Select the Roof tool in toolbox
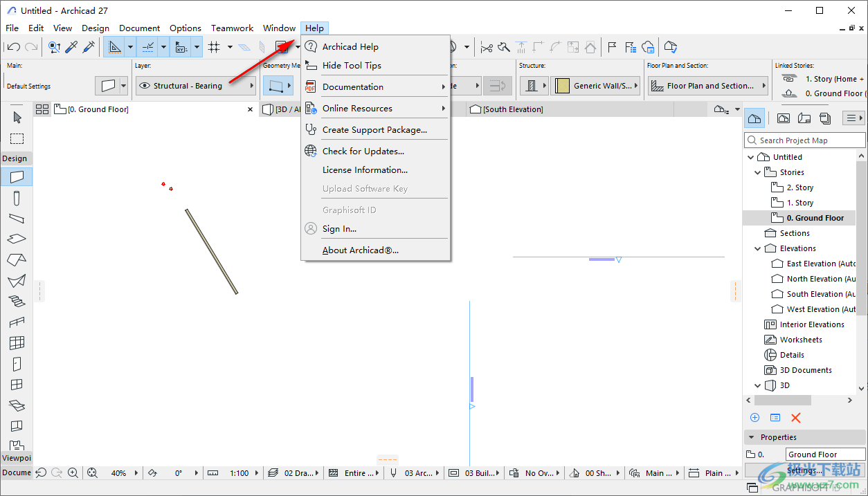Viewport: 868px width, 496px height. pos(17,260)
